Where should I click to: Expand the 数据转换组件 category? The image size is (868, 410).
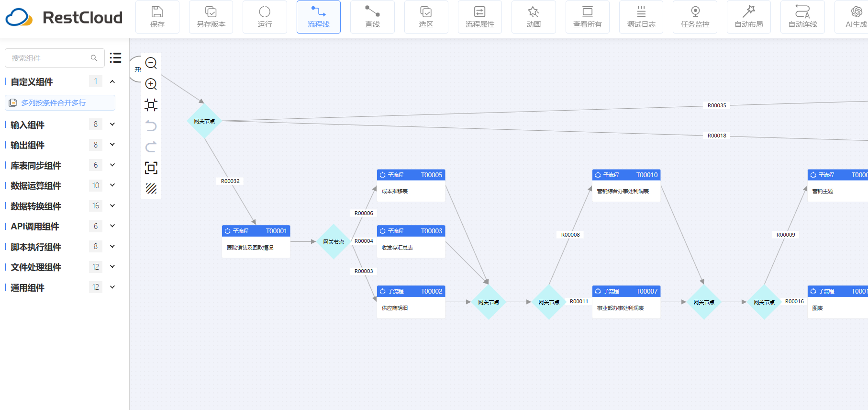112,206
